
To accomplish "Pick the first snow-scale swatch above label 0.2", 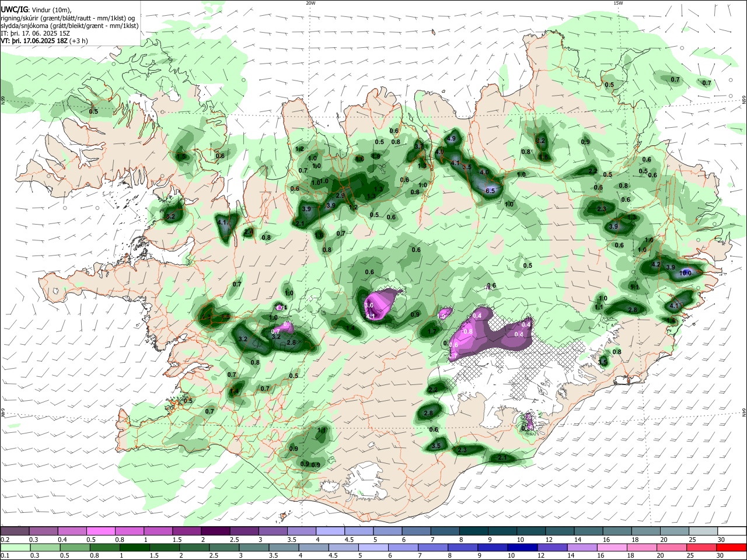I will click(15, 531).
